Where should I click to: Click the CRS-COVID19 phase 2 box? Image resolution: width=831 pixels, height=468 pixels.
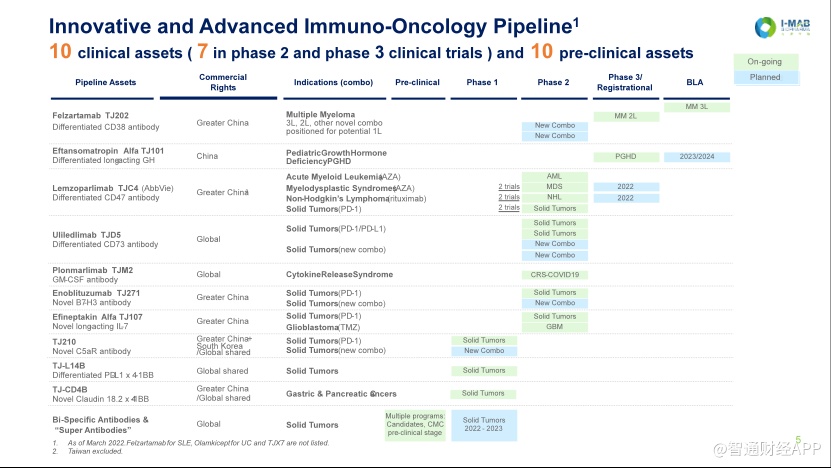(x=555, y=275)
